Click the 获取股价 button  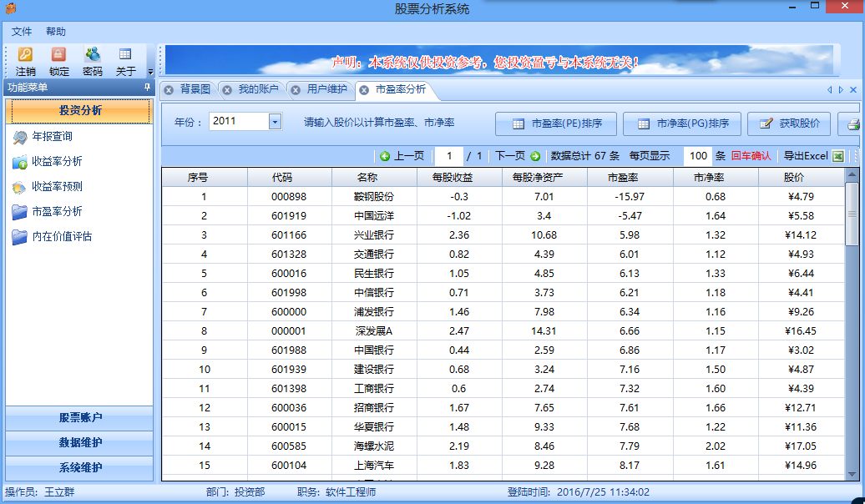789,124
